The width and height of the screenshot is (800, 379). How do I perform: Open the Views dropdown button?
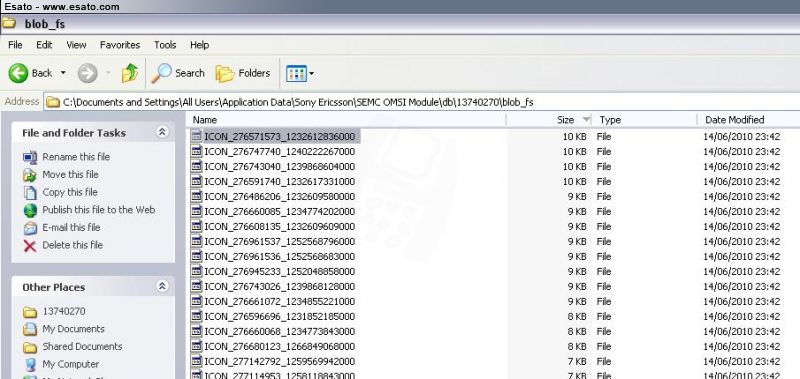tap(300, 73)
